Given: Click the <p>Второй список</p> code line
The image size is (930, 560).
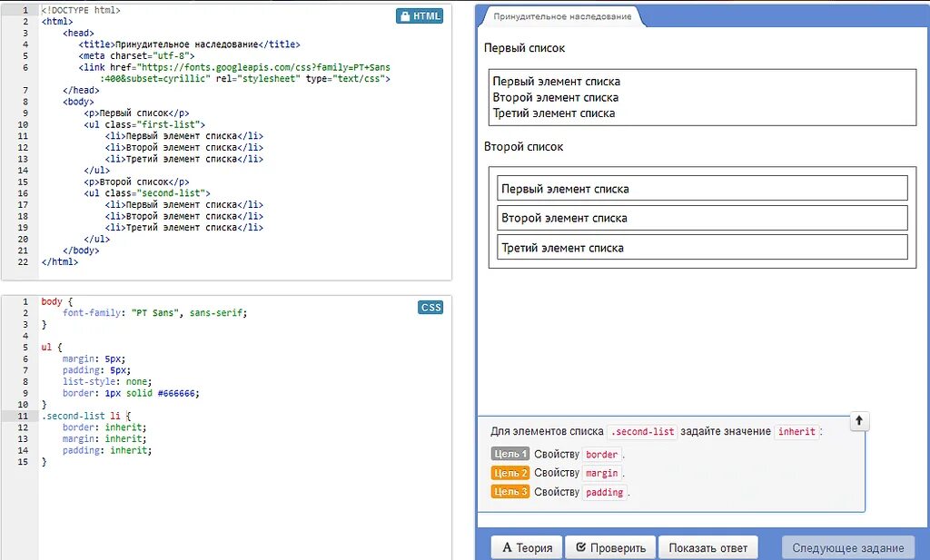Looking at the screenshot, I should click(136, 182).
